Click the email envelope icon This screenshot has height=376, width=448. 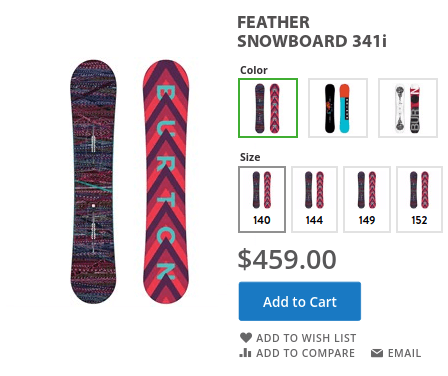coord(377,353)
